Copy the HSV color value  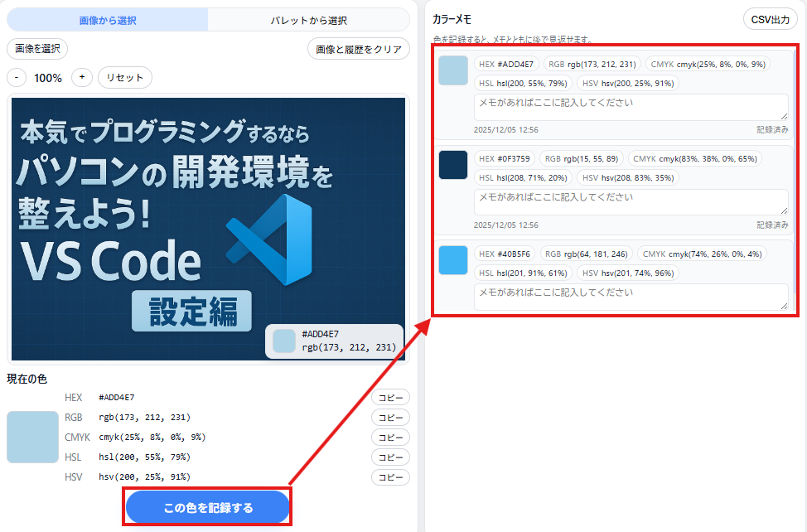pos(389,477)
